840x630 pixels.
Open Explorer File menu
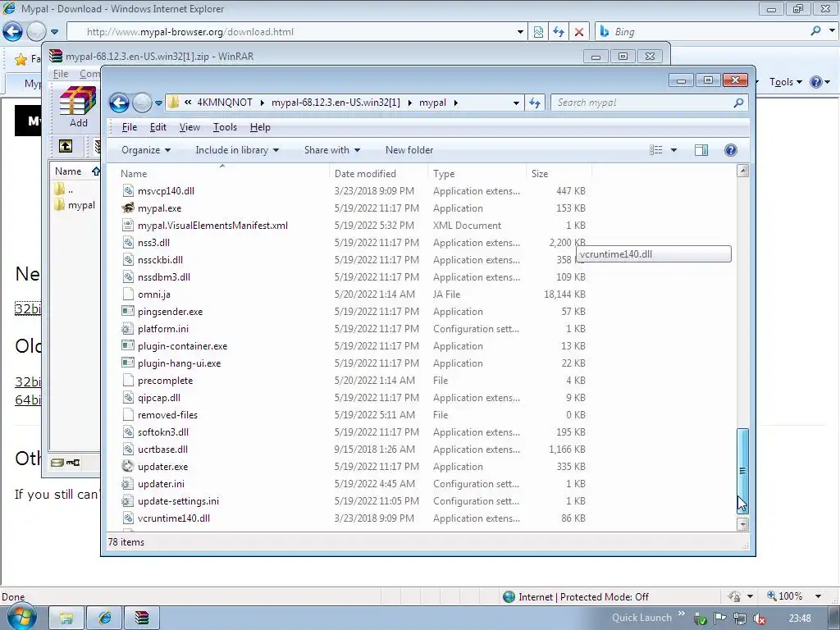click(129, 127)
